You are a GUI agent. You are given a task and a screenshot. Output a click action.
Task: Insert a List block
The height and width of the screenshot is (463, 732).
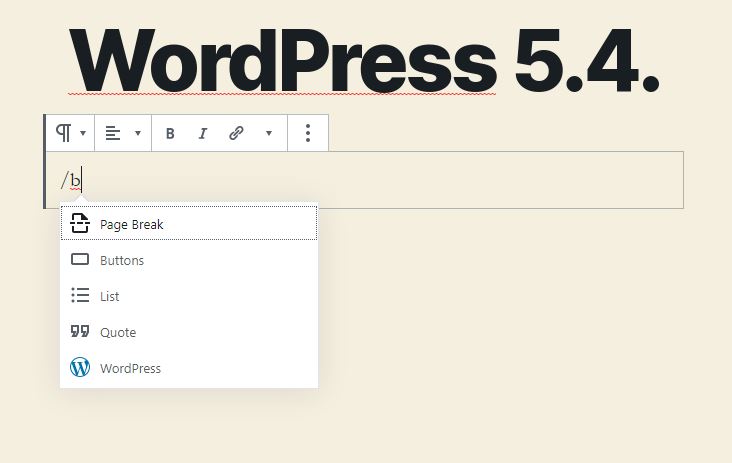click(x=110, y=297)
